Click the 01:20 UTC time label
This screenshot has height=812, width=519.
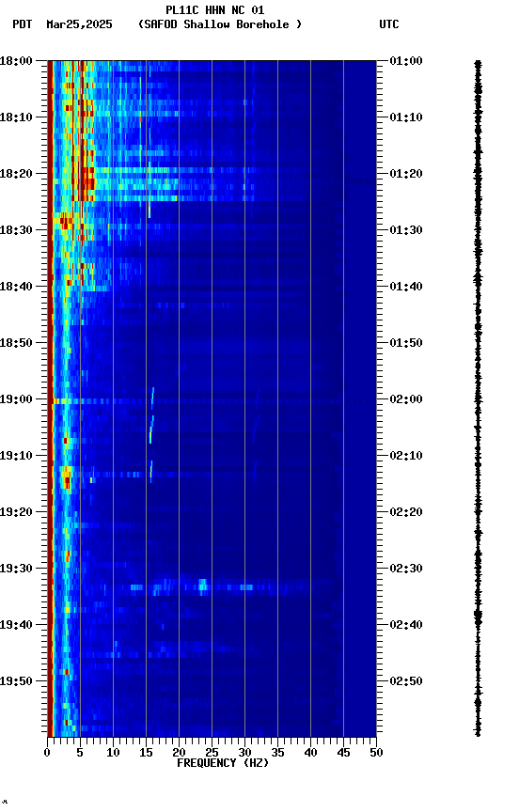(406, 174)
